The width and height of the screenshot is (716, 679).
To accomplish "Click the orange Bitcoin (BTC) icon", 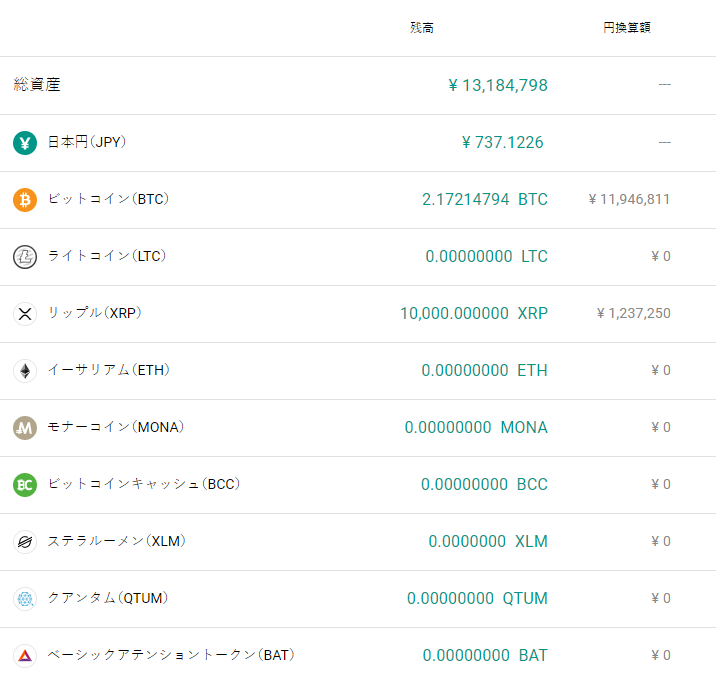I will pos(25,200).
